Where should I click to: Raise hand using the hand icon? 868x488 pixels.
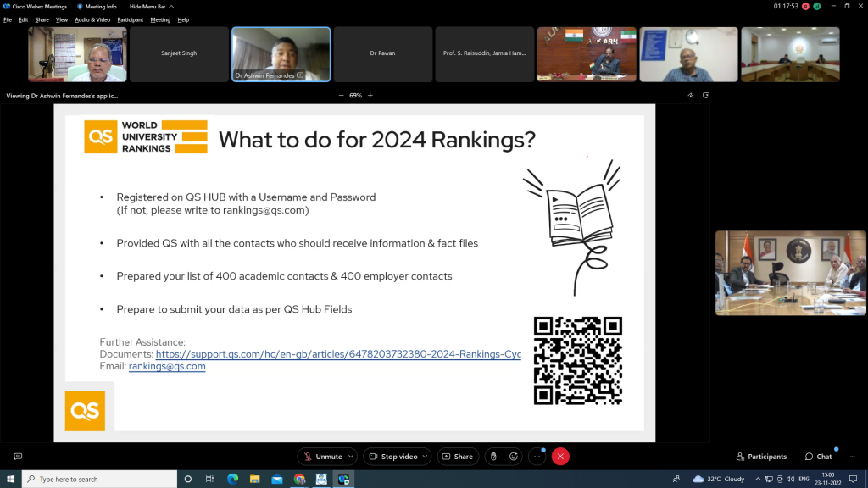click(x=493, y=457)
